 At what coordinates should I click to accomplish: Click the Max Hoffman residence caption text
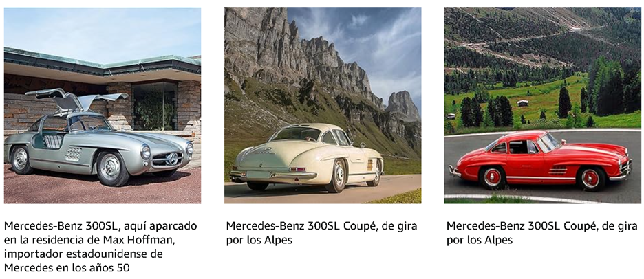pyautogui.click(x=100, y=247)
